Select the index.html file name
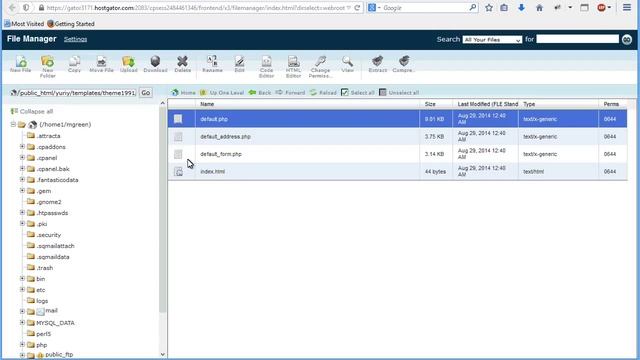Image resolution: width=640 pixels, height=360 pixels. tap(212, 172)
